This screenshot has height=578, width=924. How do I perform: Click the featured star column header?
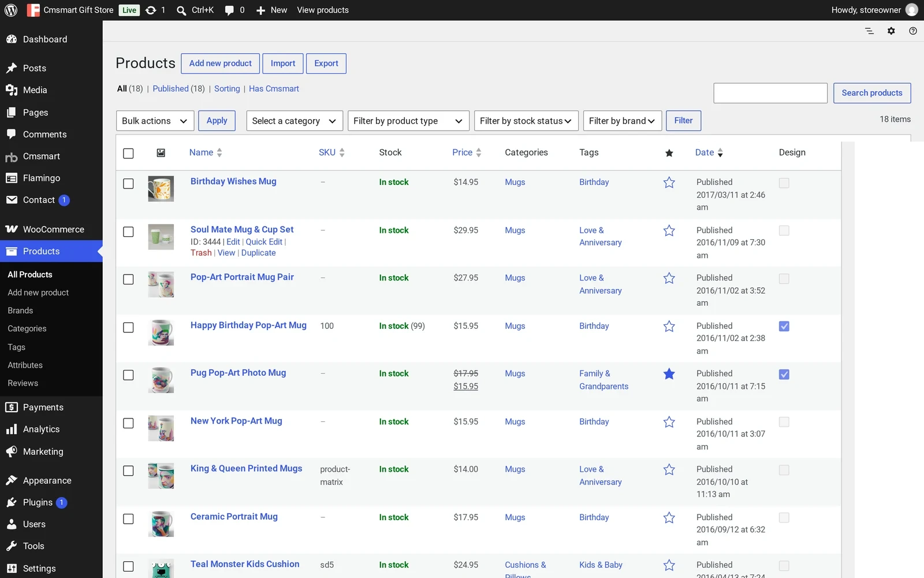tap(669, 153)
